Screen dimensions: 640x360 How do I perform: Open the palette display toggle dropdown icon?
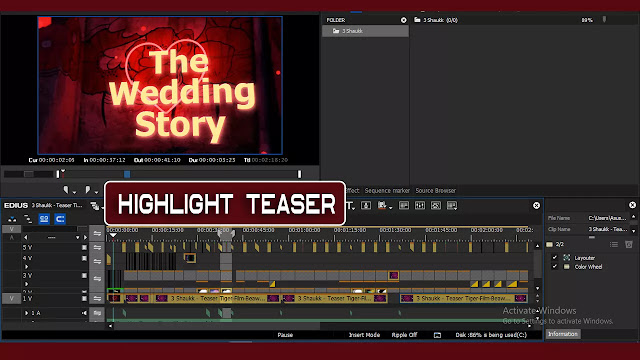452,205
